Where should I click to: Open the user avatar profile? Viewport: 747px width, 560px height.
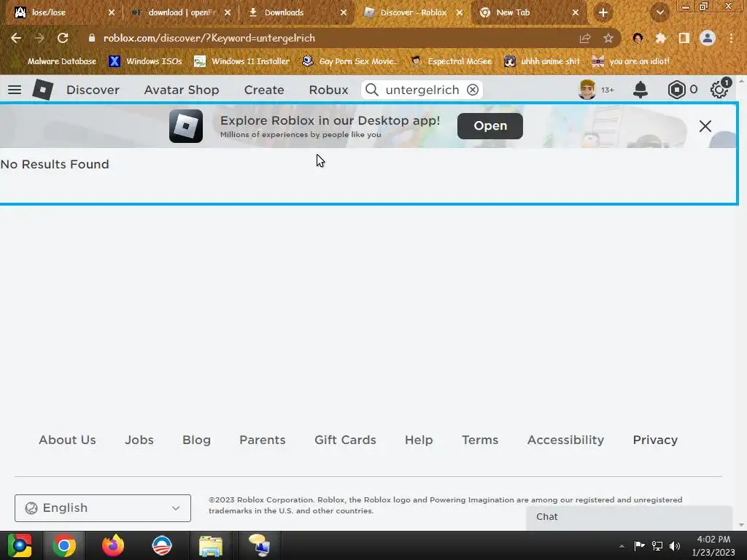click(587, 90)
